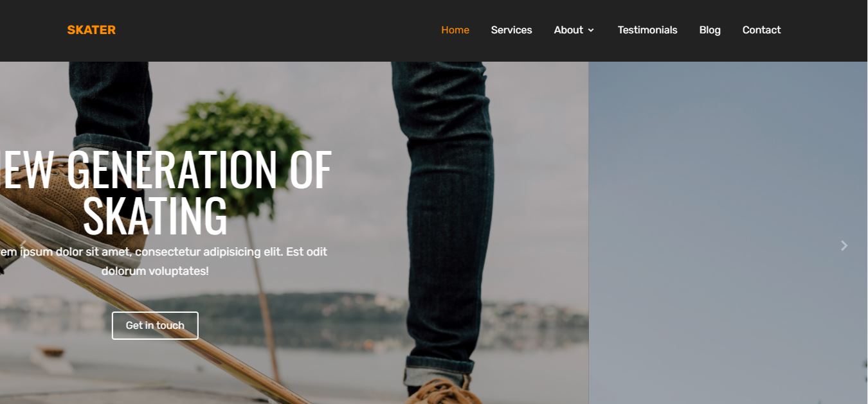Open the Blog link

(710, 30)
